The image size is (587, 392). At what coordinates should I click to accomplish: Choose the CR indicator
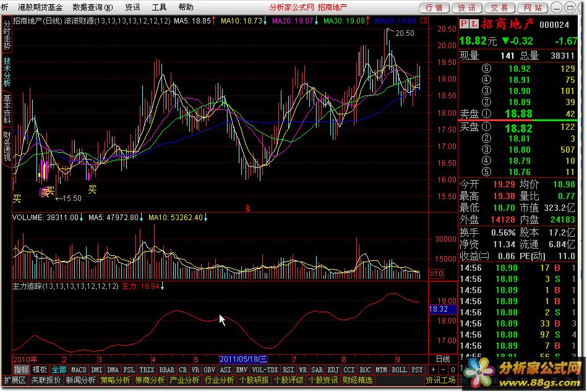(182, 370)
